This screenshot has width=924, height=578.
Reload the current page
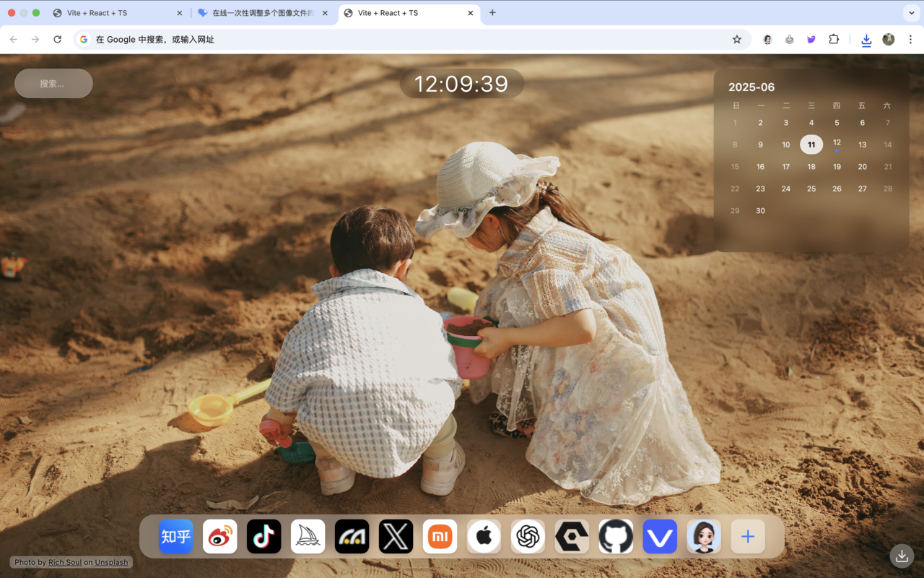click(58, 40)
